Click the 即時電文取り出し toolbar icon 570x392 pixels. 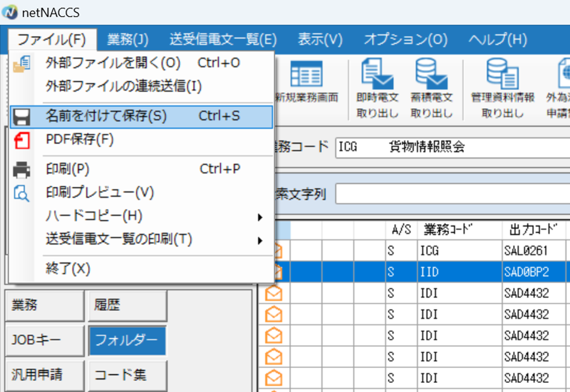(376, 77)
